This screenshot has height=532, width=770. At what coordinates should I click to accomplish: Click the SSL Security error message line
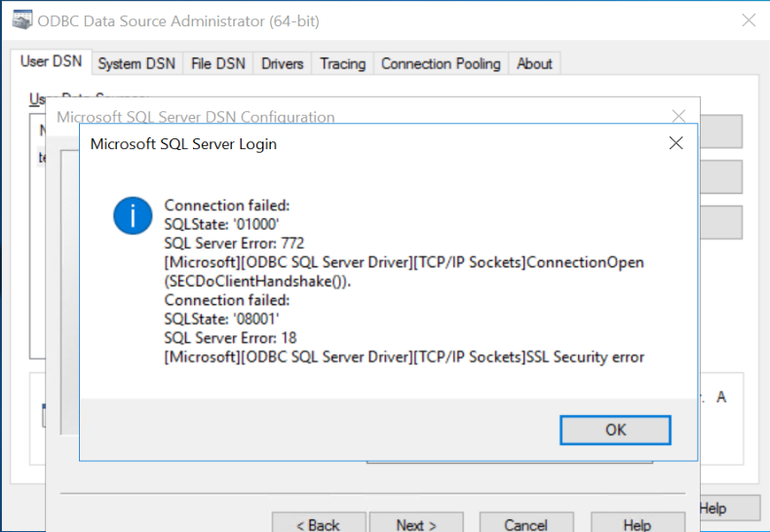click(404, 357)
